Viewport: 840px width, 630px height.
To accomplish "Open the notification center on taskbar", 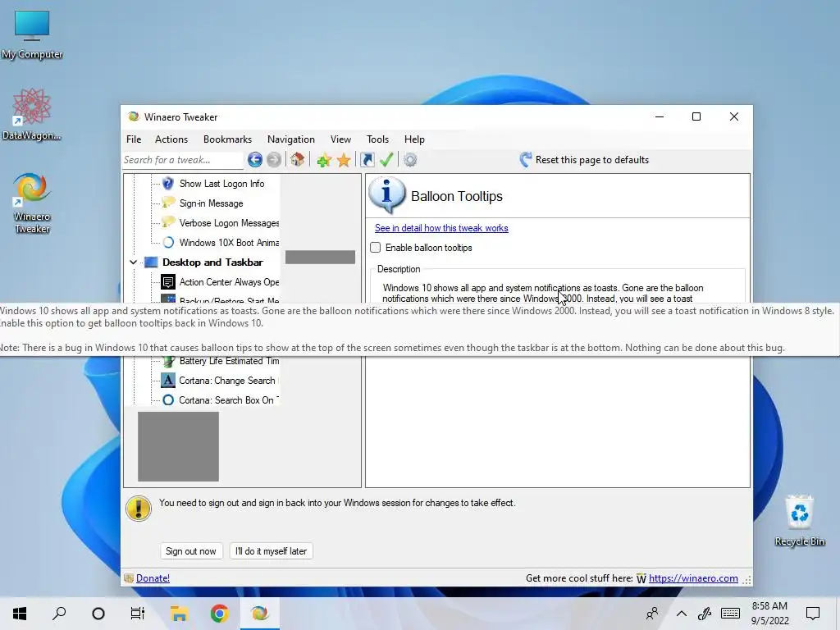I will (x=813, y=614).
